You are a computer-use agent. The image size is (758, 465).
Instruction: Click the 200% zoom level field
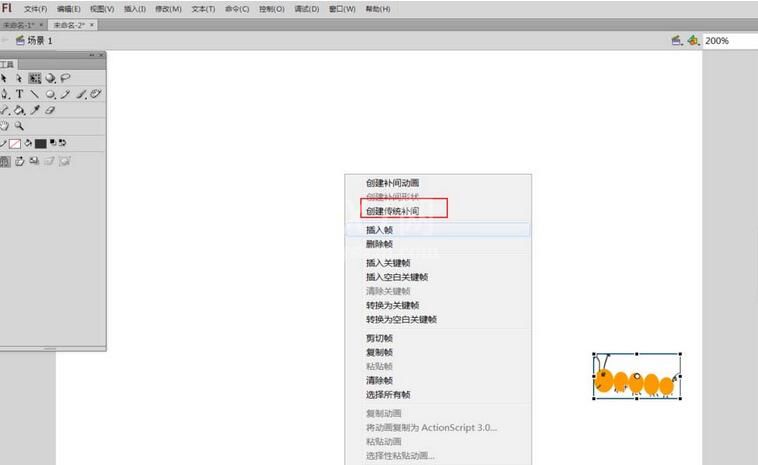[x=730, y=41]
